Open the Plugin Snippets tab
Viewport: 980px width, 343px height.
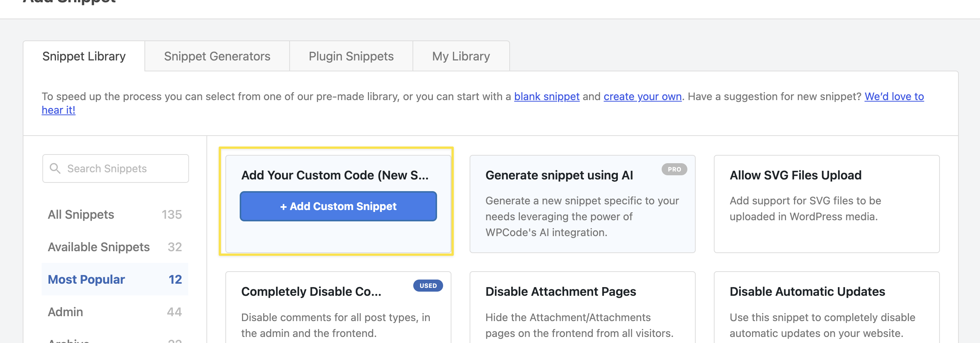[x=351, y=56]
